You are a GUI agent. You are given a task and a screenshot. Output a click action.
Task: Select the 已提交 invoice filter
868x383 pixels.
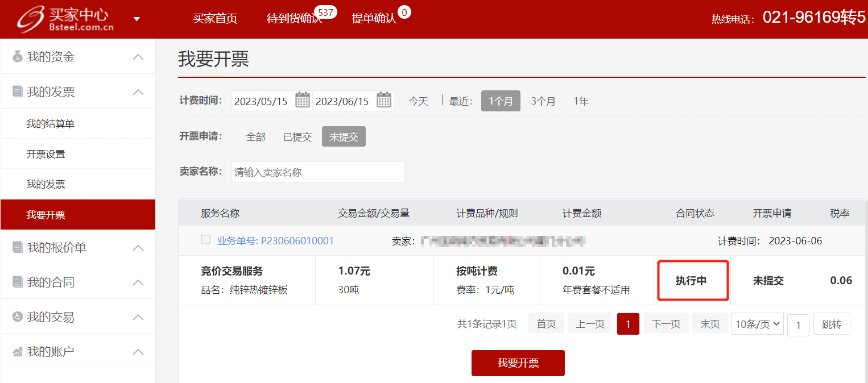[x=297, y=137]
